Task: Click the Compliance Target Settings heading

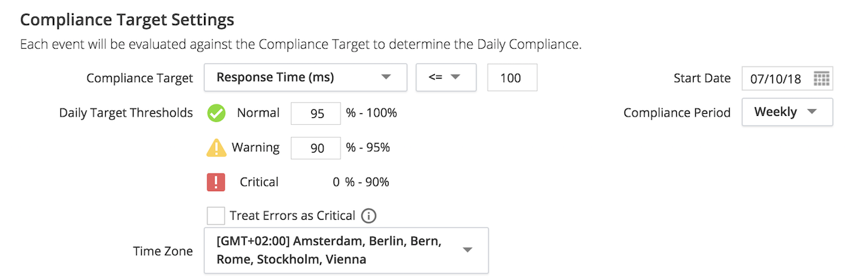Action: click(x=127, y=20)
